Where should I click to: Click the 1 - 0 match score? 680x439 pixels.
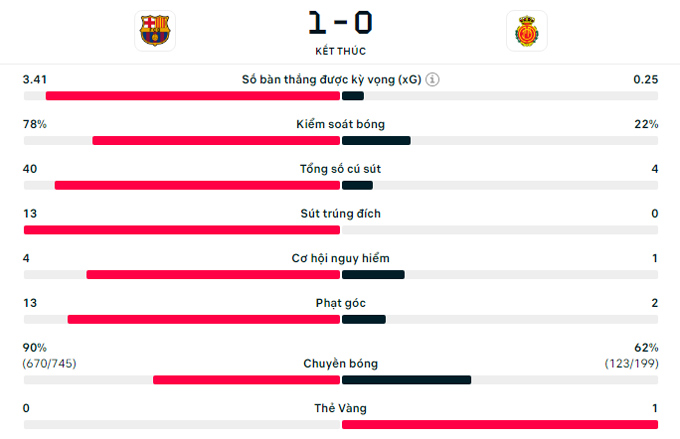pos(340,23)
